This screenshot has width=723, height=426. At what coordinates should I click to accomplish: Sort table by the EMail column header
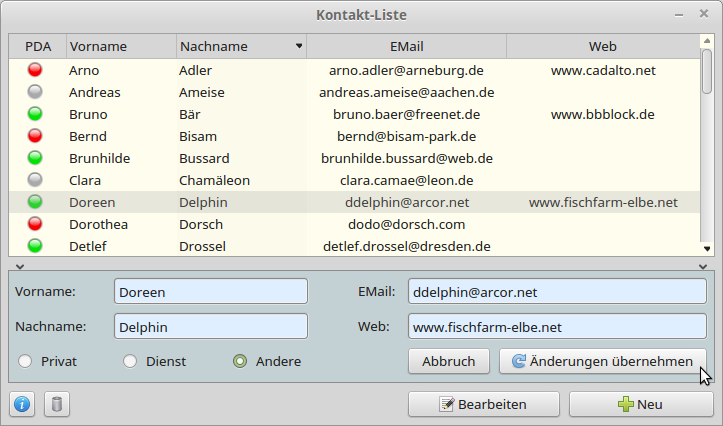(x=406, y=46)
